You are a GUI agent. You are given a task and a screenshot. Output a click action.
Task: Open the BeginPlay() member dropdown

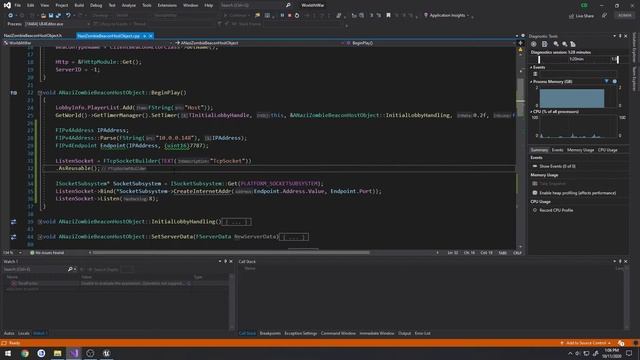(430, 43)
